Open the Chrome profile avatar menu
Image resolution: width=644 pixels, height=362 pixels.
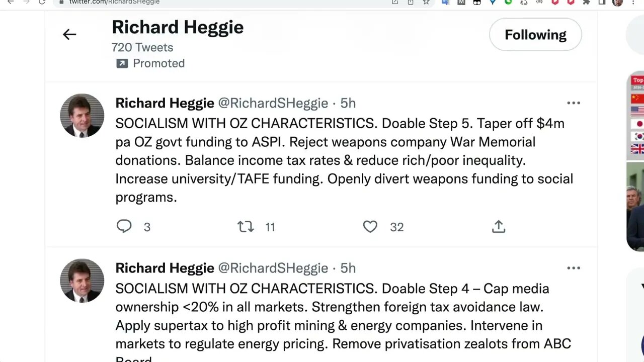tap(617, 2)
